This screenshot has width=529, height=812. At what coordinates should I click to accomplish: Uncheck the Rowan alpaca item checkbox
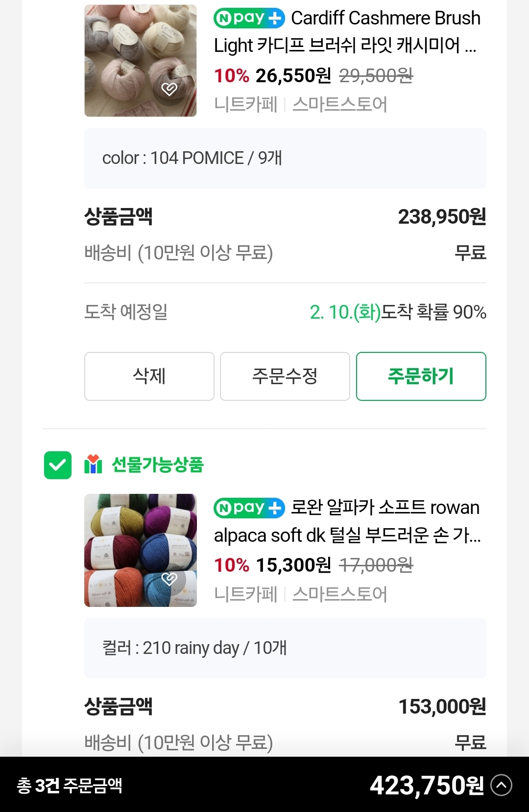click(x=58, y=465)
